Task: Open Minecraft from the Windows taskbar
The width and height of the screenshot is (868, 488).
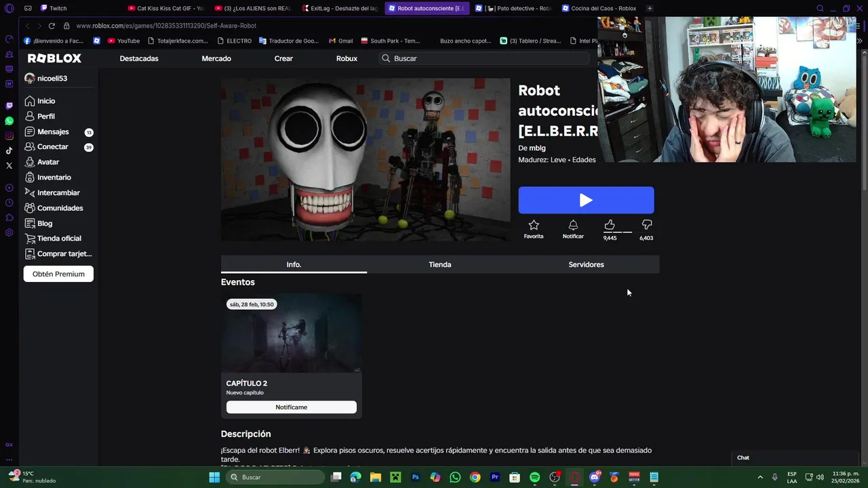Action: tap(395, 477)
